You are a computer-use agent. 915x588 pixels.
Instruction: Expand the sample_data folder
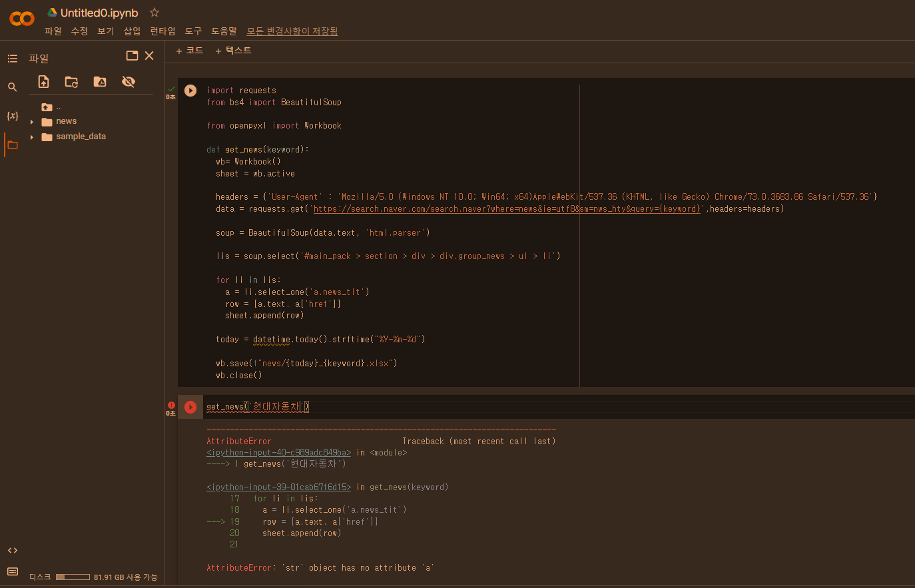pos(32,137)
